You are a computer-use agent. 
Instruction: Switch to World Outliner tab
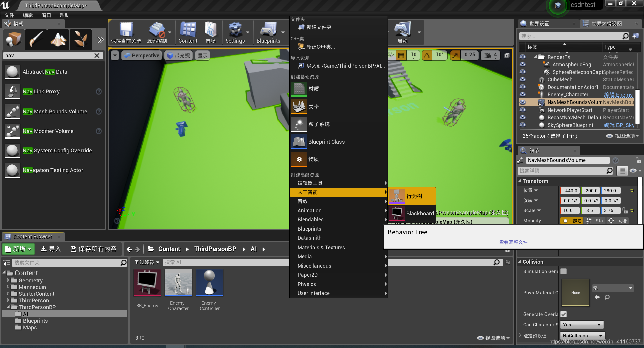click(606, 24)
